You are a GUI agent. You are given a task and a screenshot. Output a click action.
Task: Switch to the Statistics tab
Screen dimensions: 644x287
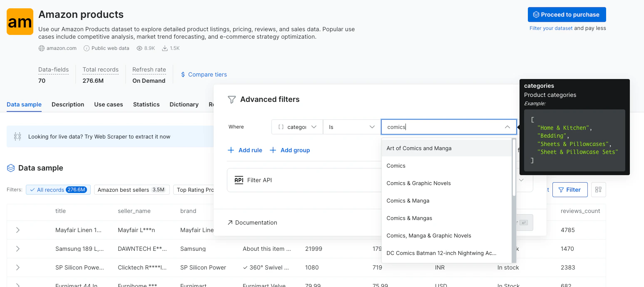pos(146,104)
